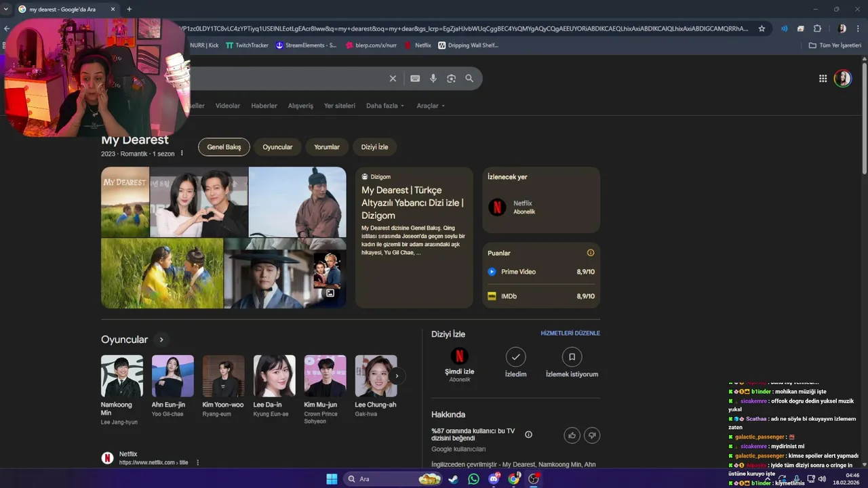
Task: Open the image gallery icon on photos
Action: (x=330, y=293)
